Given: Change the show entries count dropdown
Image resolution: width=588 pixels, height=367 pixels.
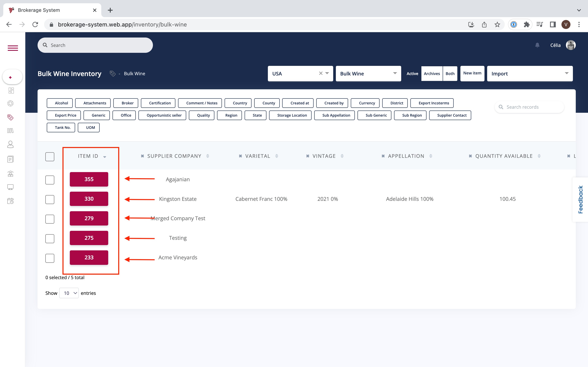Looking at the screenshot, I should [69, 293].
